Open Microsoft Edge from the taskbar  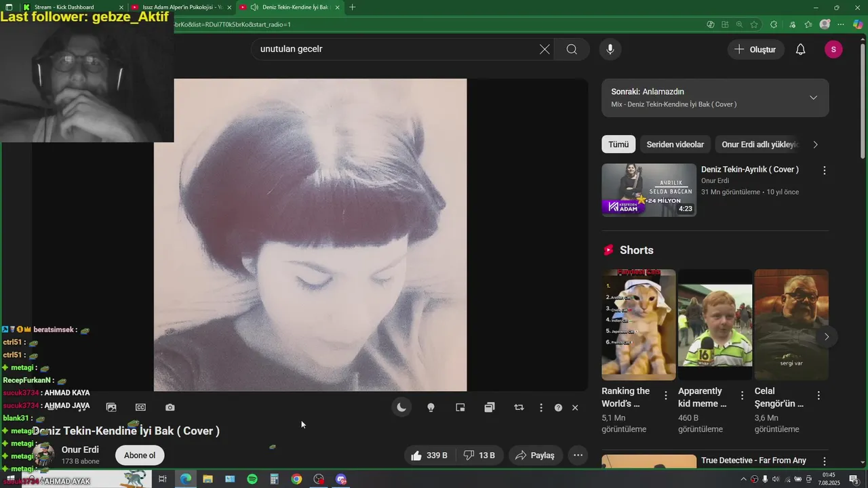click(185, 479)
